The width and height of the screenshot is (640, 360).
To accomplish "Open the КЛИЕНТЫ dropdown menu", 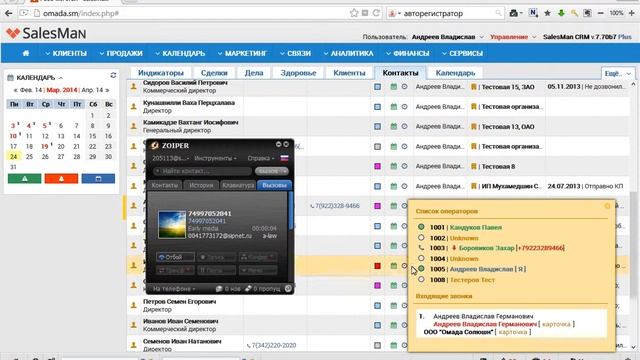I will pyautogui.click(x=66, y=53).
